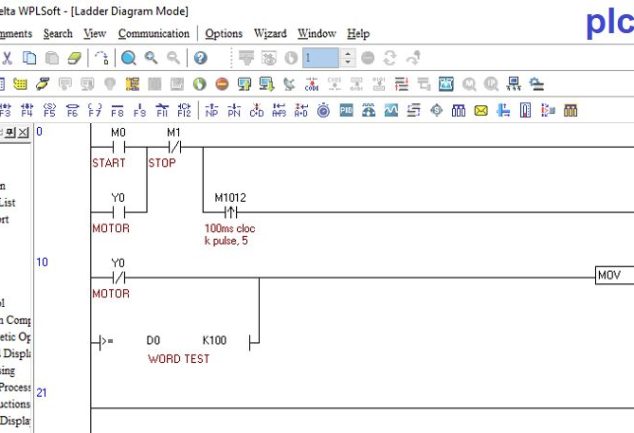Insert output coil with F7 icon
Screen dimensions: 634x433
95,110
